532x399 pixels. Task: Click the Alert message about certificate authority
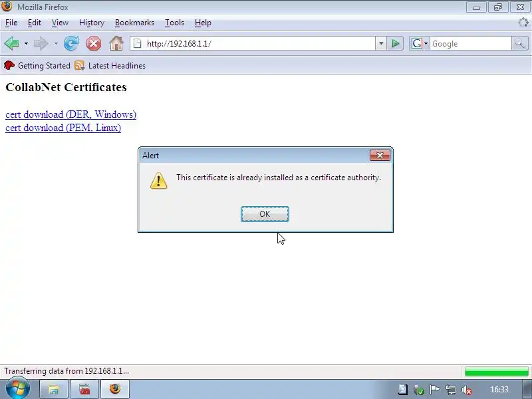[279, 178]
